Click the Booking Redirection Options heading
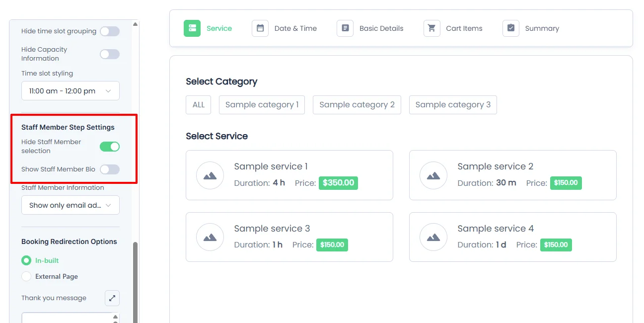This screenshot has height=323, width=644. tap(69, 242)
